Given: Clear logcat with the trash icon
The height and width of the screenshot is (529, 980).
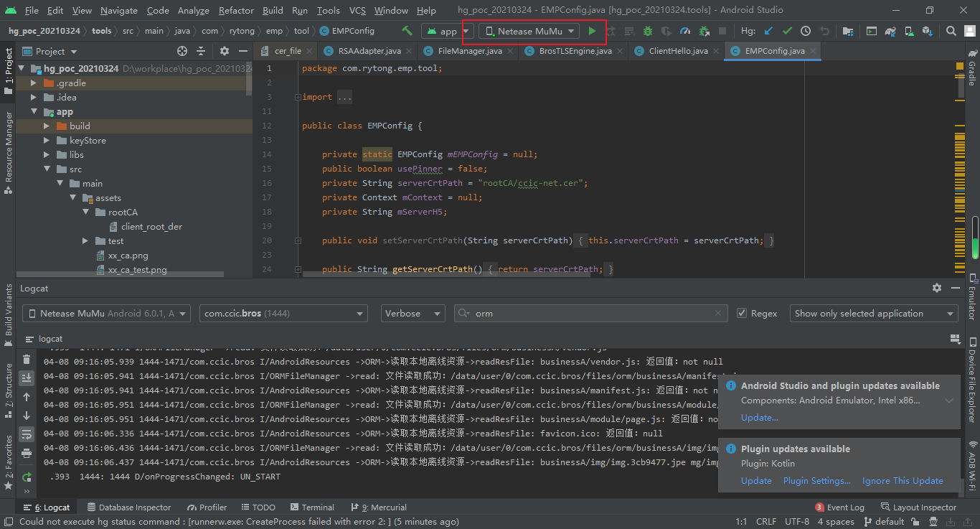Looking at the screenshot, I should click(27, 360).
